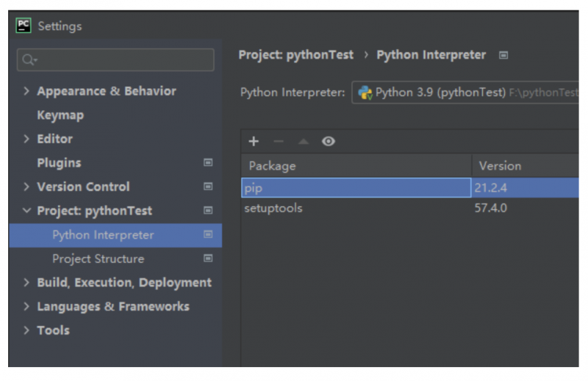Expand the Editor settings section
The image size is (588, 381).
[26, 139]
